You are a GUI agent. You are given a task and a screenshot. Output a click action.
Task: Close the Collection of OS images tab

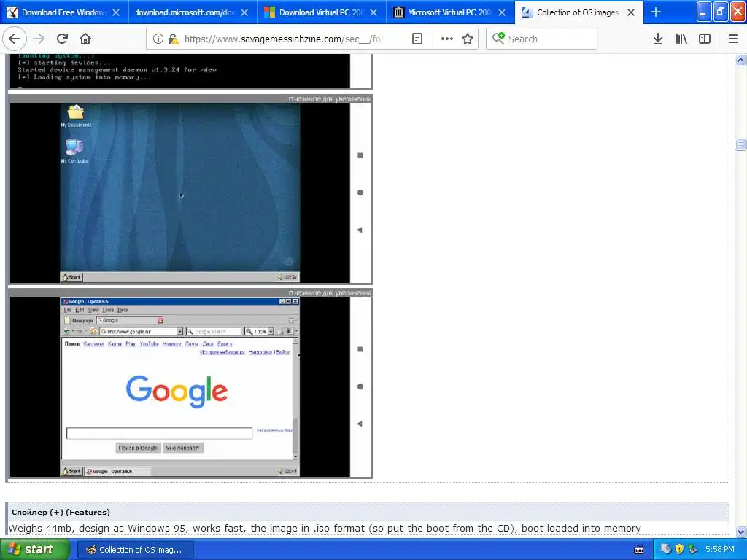tap(631, 12)
